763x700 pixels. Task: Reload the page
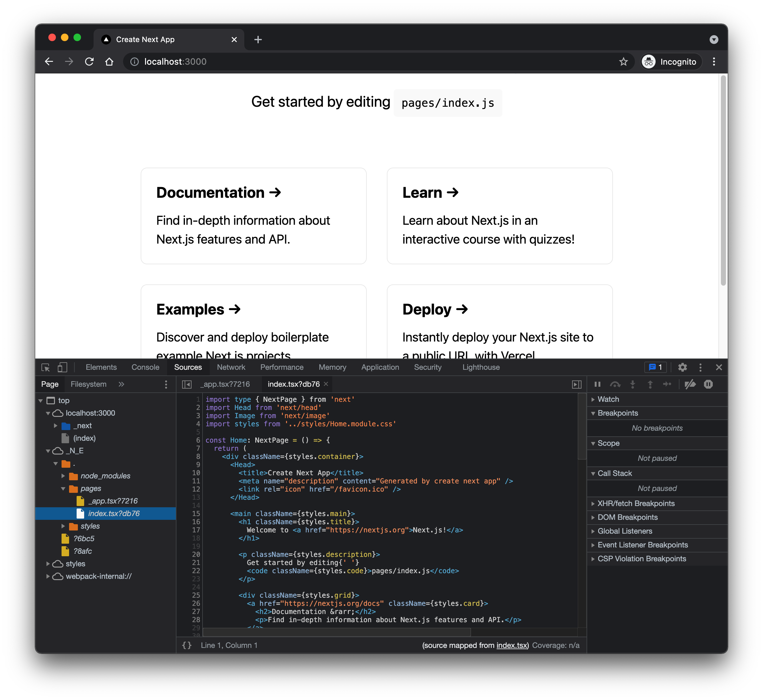click(x=89, y=61)
